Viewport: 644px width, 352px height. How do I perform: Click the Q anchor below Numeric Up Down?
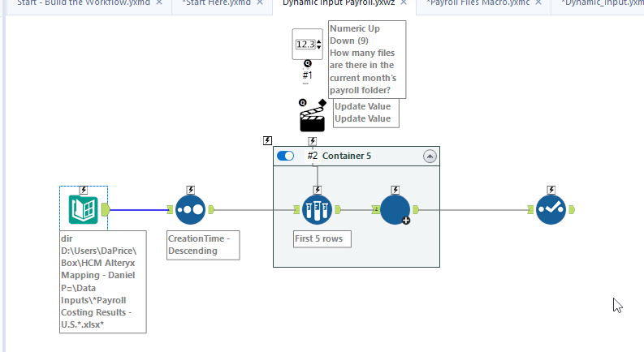308,63
